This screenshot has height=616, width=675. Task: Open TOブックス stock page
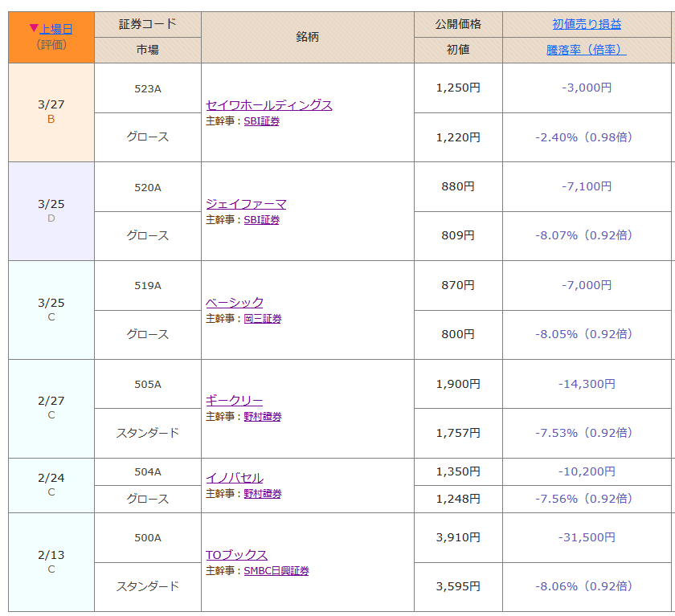click(x=237, y=555)
